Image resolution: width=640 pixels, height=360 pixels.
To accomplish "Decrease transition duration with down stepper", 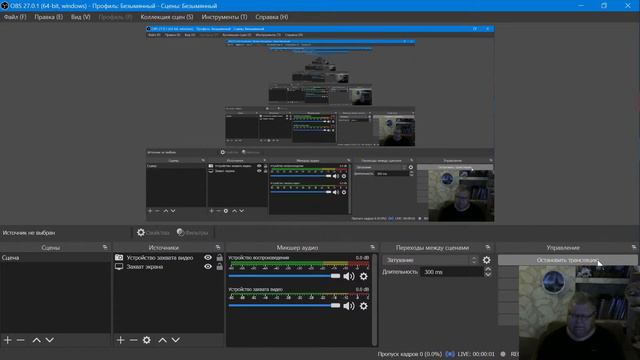I will click(488, 275).
